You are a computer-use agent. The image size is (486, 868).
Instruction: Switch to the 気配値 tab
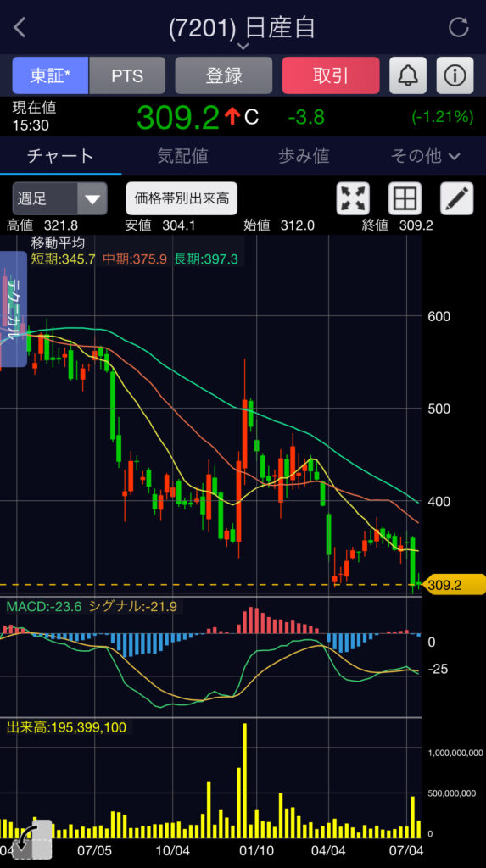182,156
